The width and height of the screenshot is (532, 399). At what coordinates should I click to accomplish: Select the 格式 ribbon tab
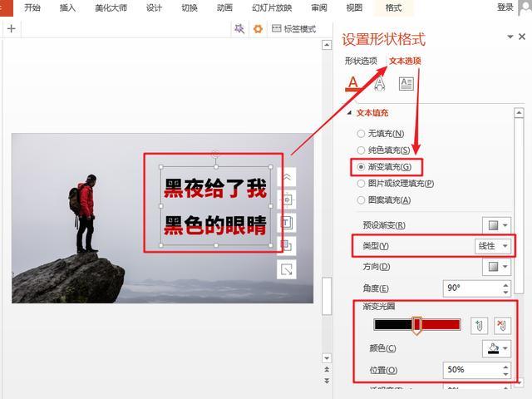[x=393, y=7]
